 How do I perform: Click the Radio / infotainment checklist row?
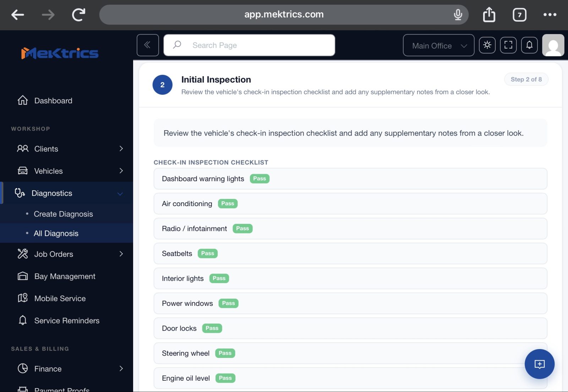point(350,228)
